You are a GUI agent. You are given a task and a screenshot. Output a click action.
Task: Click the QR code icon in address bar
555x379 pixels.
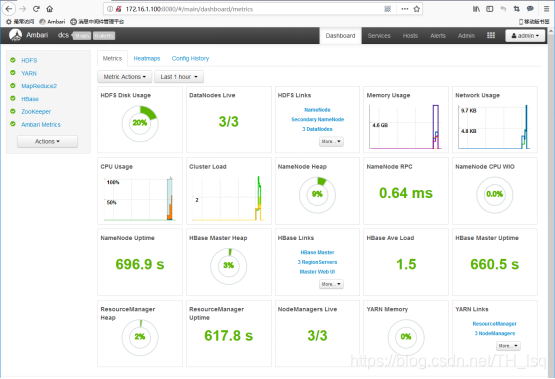pyautogui.click(x=388, y=9)
